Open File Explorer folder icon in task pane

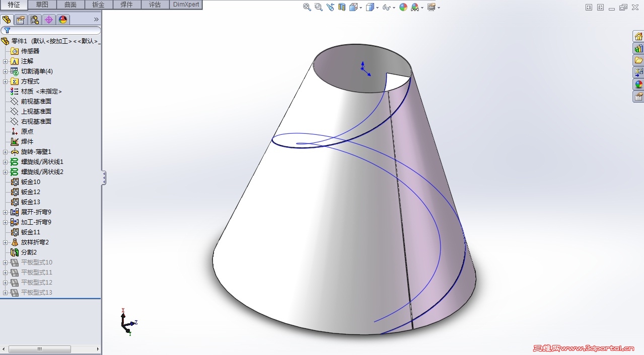pyautogui.click(x=638, y=60)
